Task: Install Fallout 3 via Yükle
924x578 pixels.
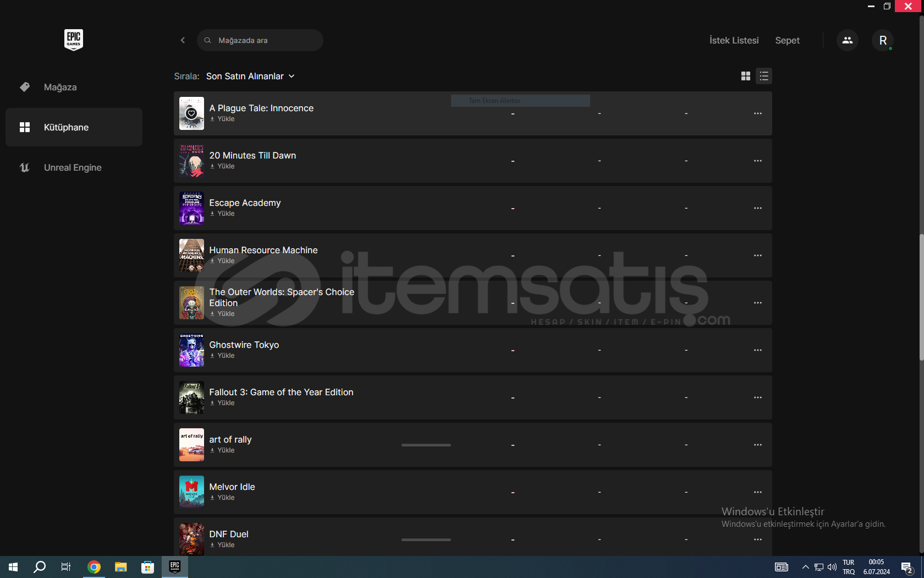Action: (x=222, y=403)
